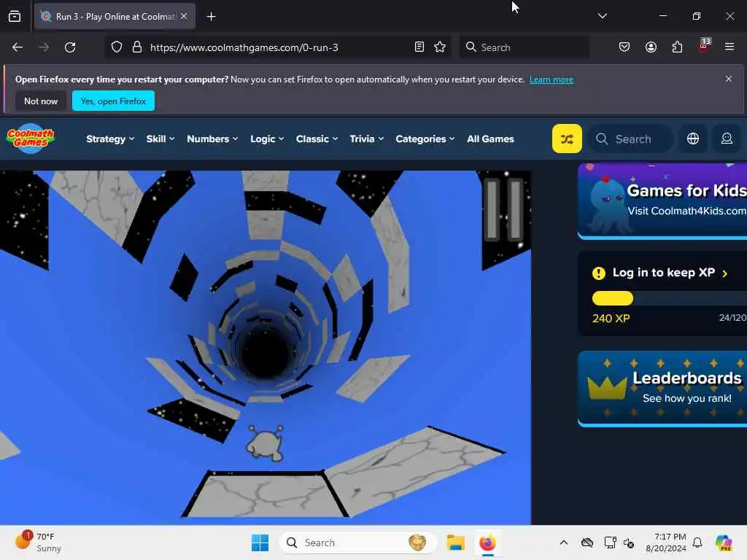
Task: Expand the Skill menu
Action: (160, 139)
